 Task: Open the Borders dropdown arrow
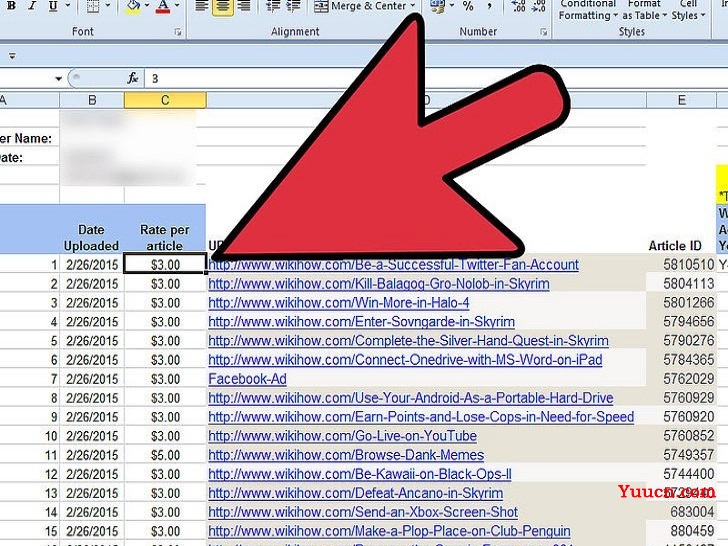pos(108,6)
